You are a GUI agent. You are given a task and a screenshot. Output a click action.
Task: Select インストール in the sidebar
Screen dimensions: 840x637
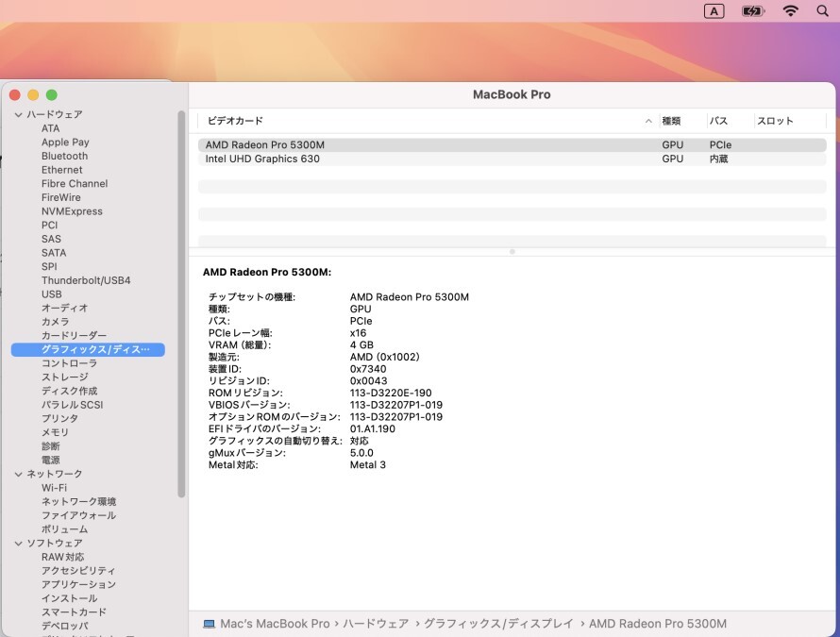coord(70,599)
